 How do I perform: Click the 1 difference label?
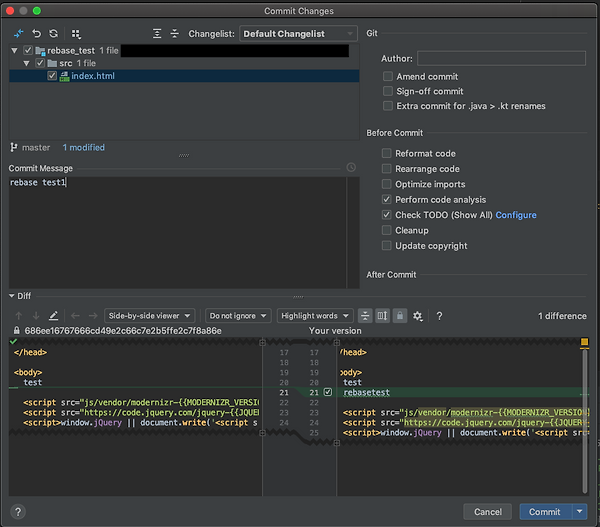562,316
